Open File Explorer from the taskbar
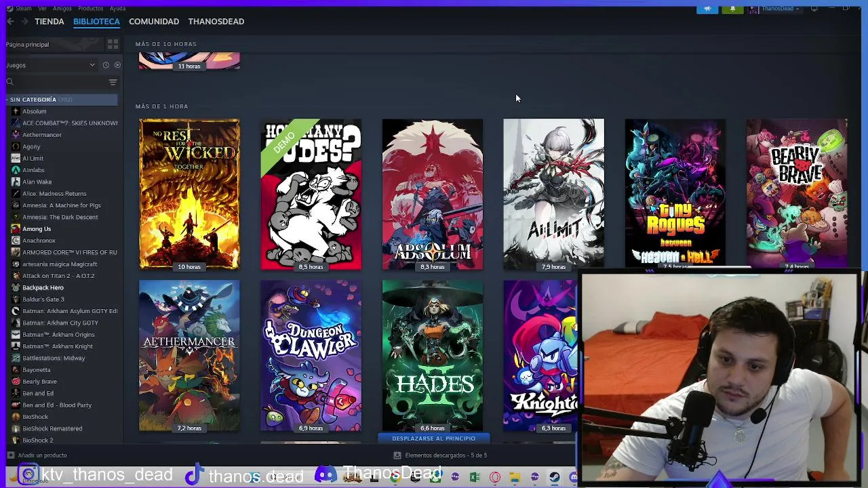This screenshot has width=868, height=488. pyautogui.click(x=515, y=477)
